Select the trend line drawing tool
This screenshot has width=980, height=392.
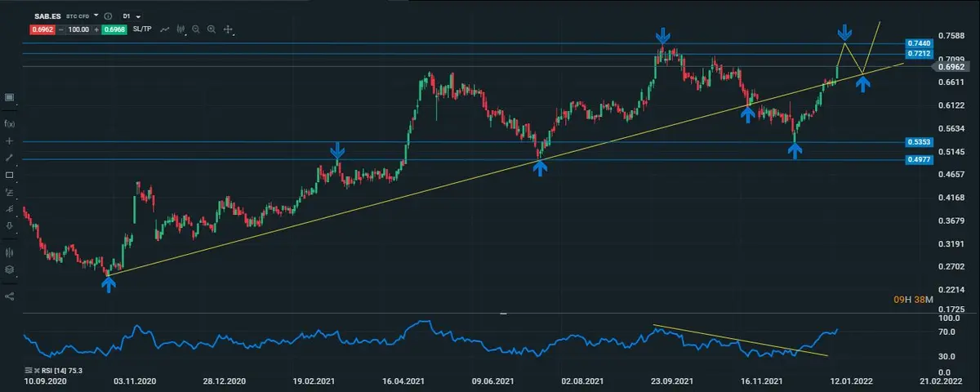point(9,158)
